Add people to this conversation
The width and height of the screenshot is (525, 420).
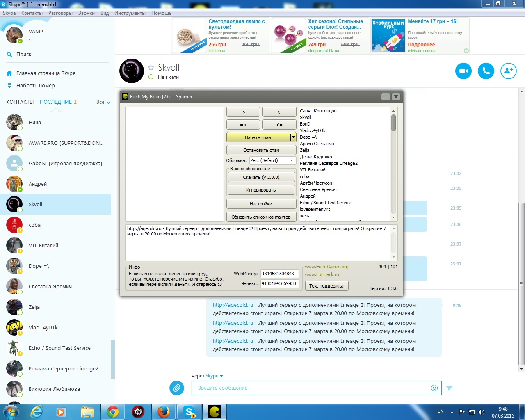tap(509, 71)
